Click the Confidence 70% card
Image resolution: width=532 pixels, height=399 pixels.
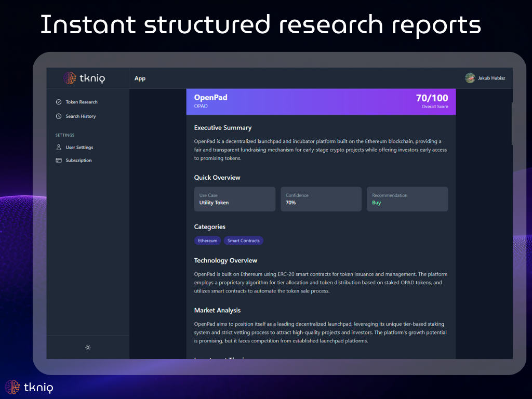[x=321, y=199]
